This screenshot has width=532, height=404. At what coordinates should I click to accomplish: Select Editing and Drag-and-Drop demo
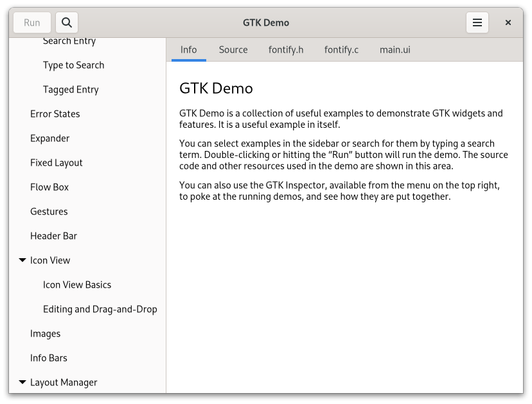(x=87, y=309)
